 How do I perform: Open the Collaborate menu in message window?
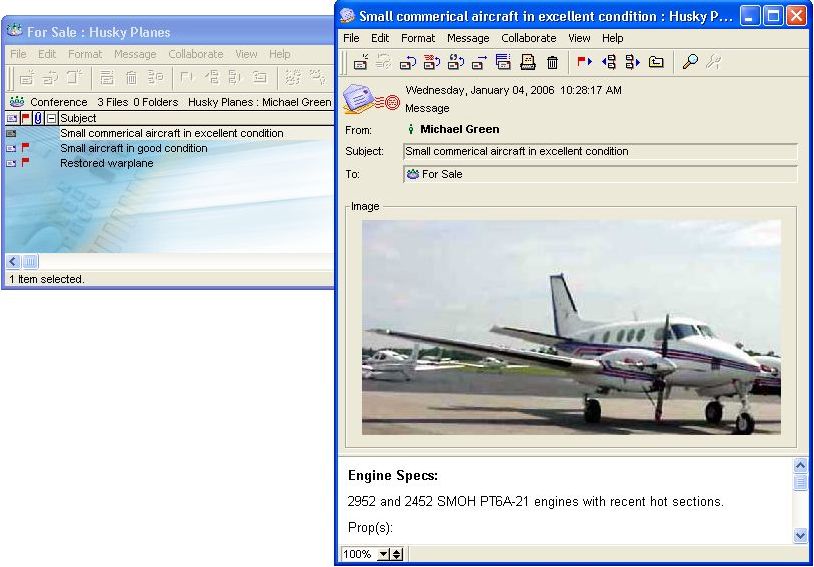pos(528,38)
